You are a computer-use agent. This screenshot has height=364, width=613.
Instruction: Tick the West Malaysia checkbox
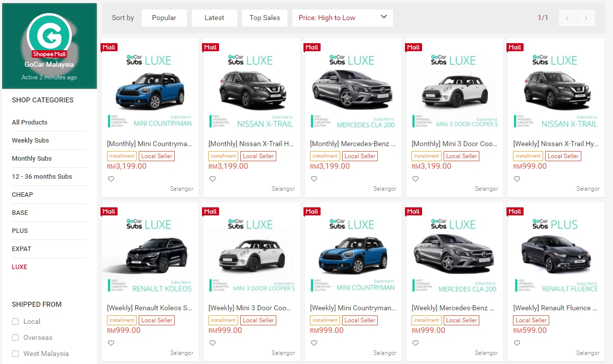[16, 354]
